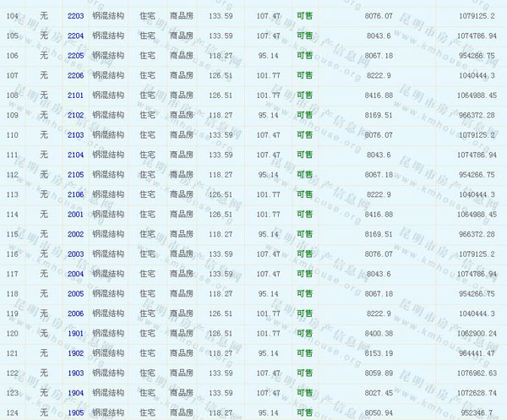Open room 2106 hyperlink
This screenshot has width=507, height=420.
pos(75,194)
